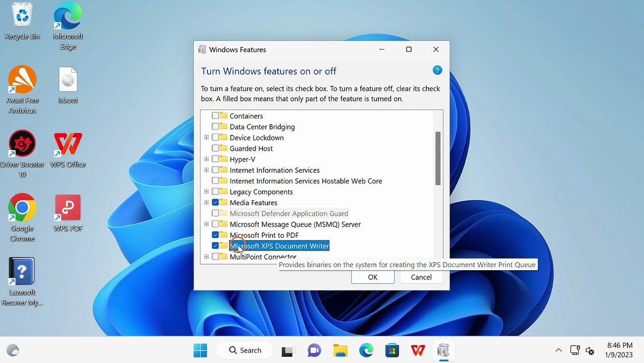Select the Containers row label

pos(246,116)
